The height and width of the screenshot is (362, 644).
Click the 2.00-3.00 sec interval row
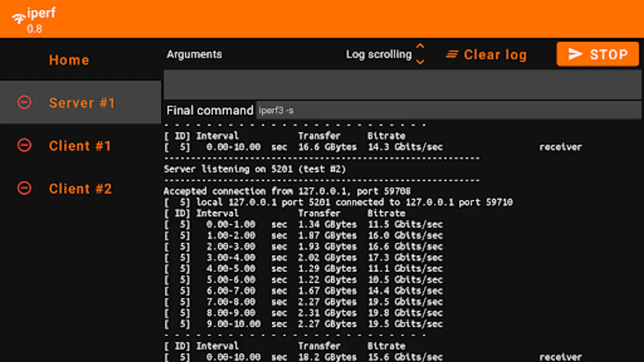[303, 246]
